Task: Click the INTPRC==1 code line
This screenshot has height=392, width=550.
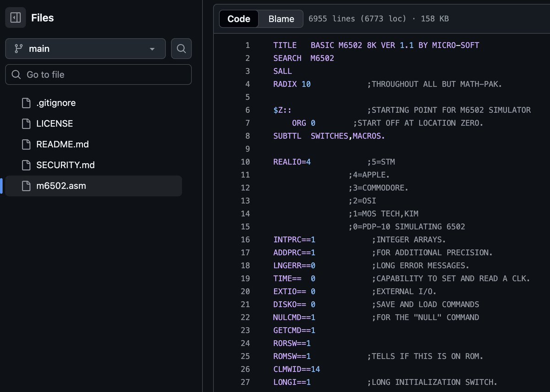Action: 294,239
